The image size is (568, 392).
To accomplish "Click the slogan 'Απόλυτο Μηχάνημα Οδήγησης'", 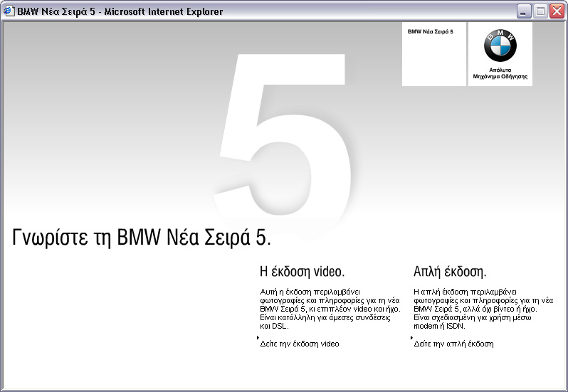I will click(500, 73).
